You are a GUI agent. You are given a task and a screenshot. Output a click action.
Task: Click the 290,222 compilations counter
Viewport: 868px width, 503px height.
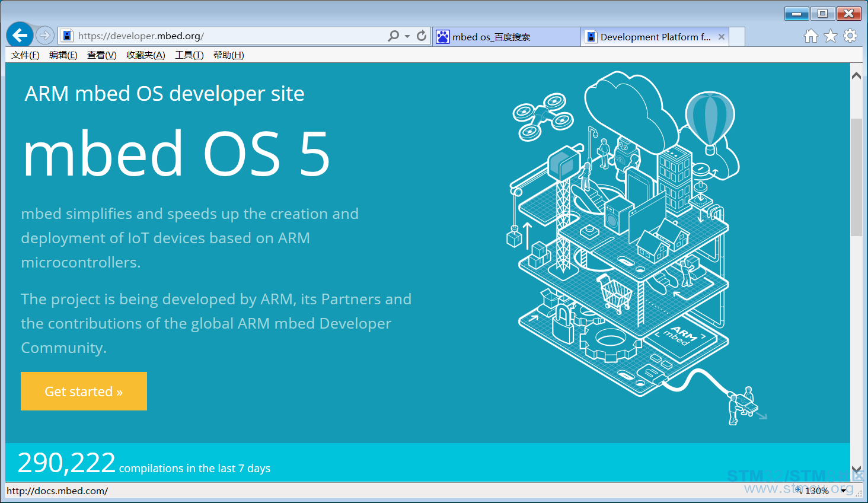point(144,463)
